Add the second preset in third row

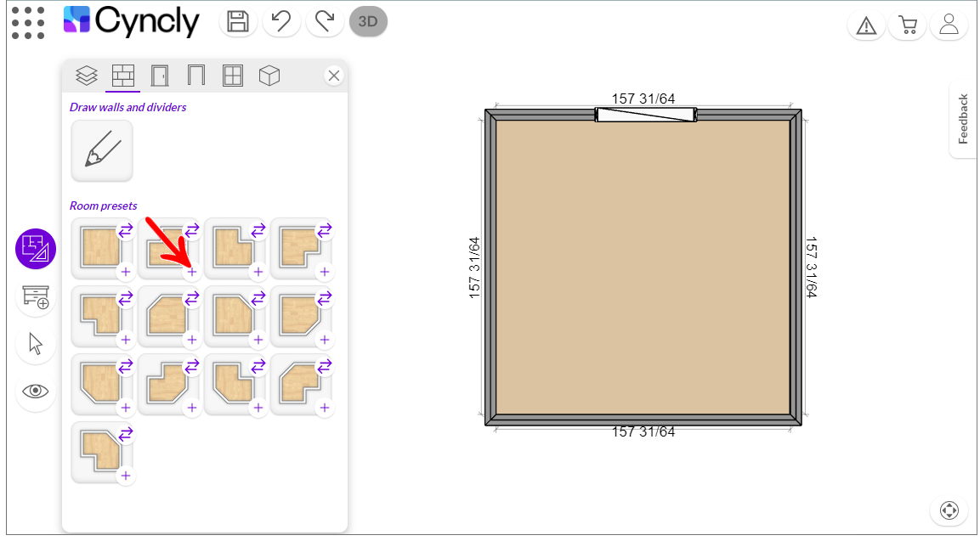192,408
